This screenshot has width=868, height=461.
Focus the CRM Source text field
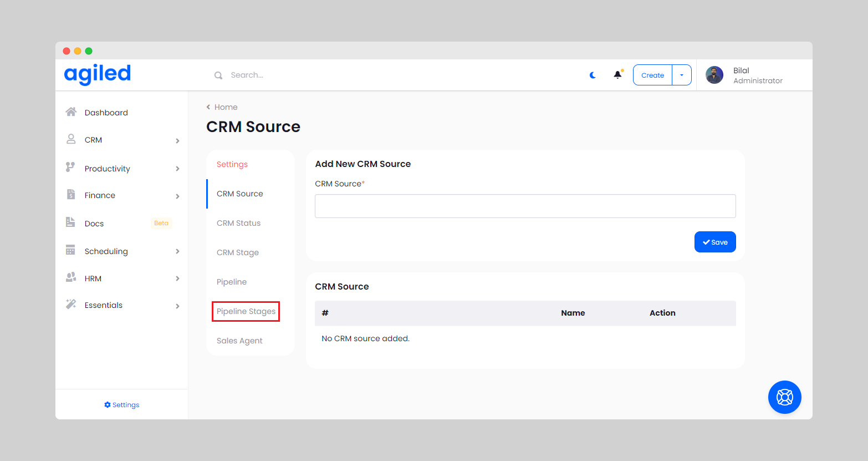pos(525,206)
